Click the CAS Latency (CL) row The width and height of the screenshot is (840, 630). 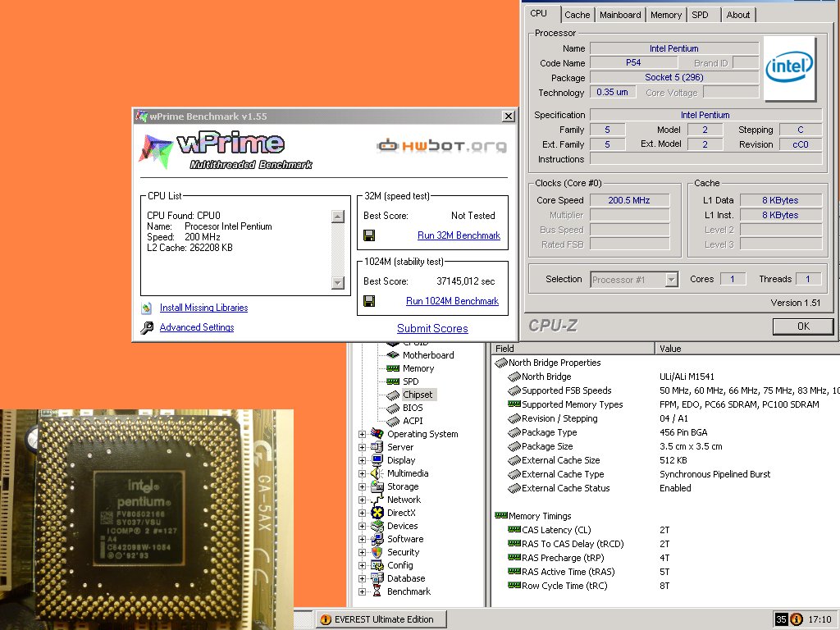pyautogui.click(x=665, y=530)
